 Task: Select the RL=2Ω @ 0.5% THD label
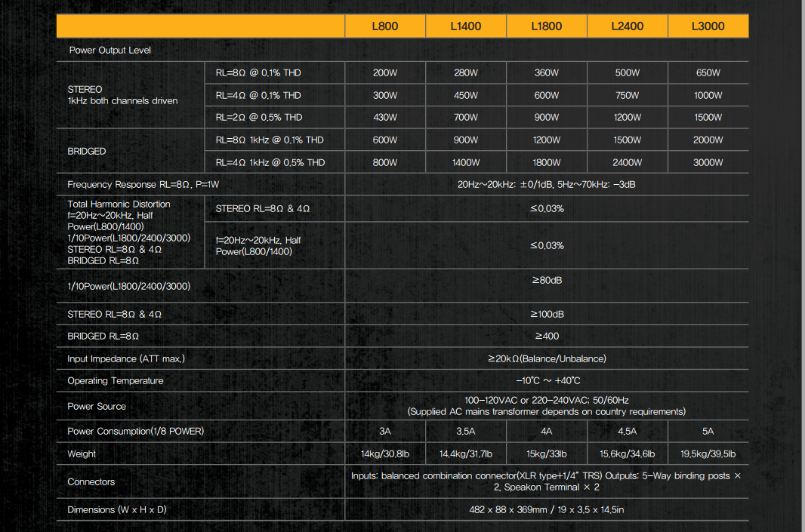pos(259,118)
